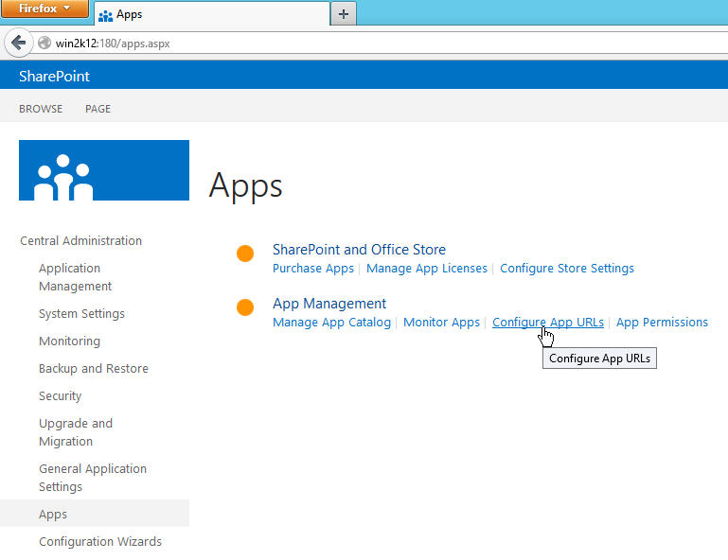Go to Central Administration in sidebar
Image resolution: width=728 pixels, height=560 pixels.
pos(80,241)
